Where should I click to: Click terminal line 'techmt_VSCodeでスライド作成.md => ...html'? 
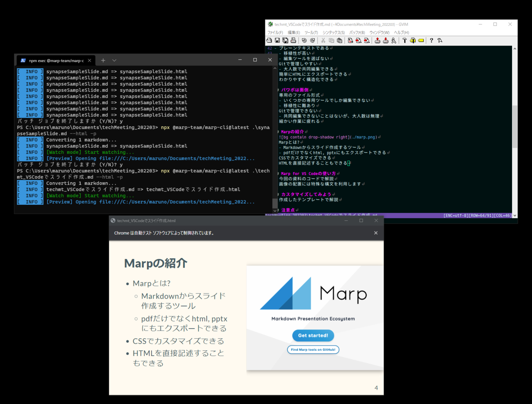pos(143,189)
